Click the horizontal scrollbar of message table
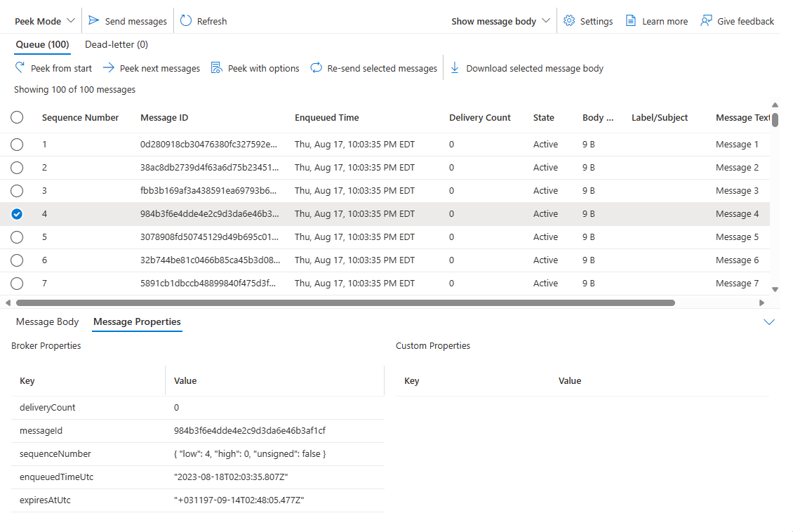This screenshot has width=793, height=532. [344, 303]
